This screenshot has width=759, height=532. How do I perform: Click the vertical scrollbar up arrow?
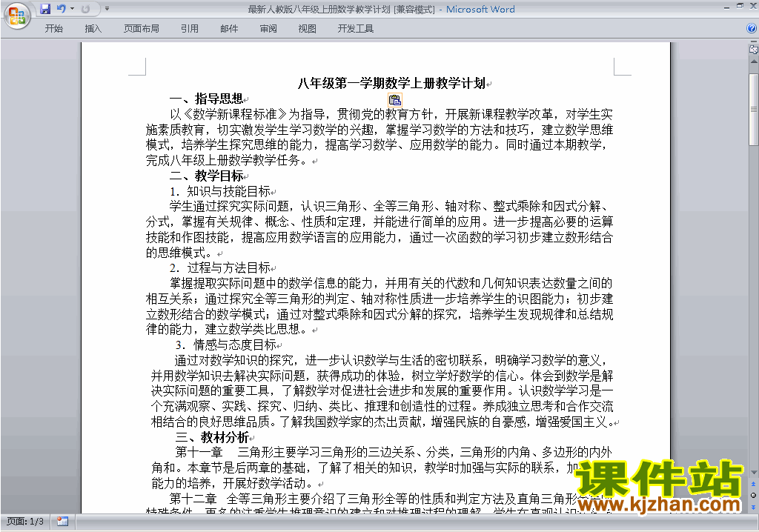coord(754,62)
